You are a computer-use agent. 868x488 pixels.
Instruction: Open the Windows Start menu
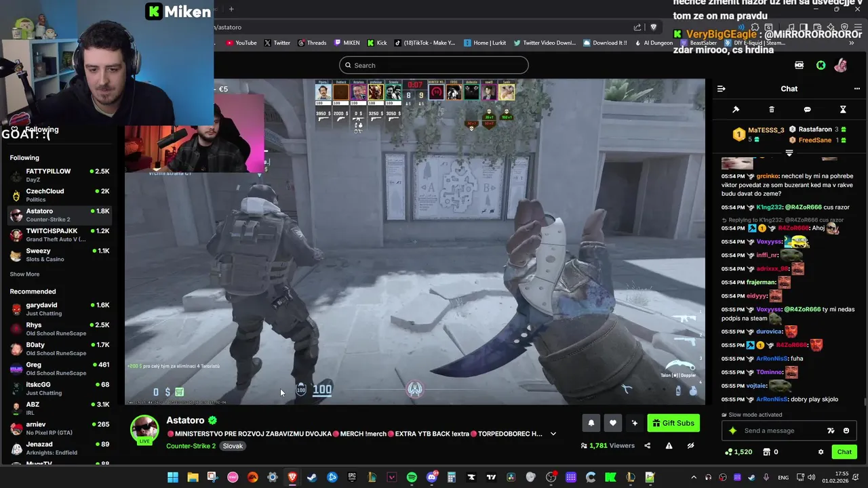173,478
